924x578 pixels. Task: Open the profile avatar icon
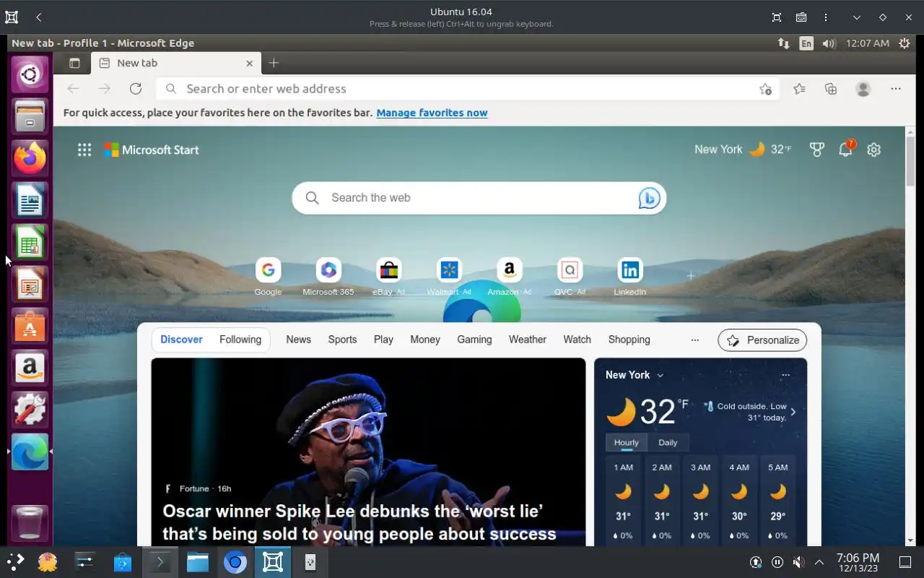pos(863,89)
